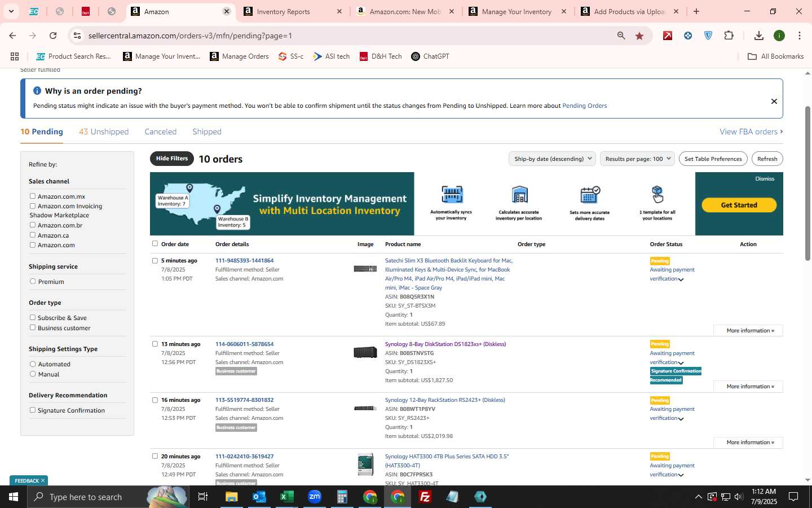Check Amazon.com Invoicing Shadow Marketplace box
The height and width of the screenshot is (508, 812).
33,206
